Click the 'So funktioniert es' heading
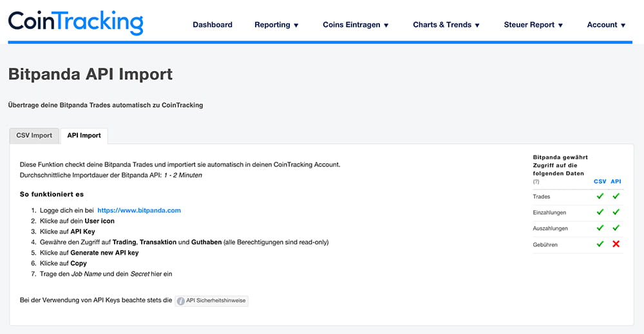 52,194
